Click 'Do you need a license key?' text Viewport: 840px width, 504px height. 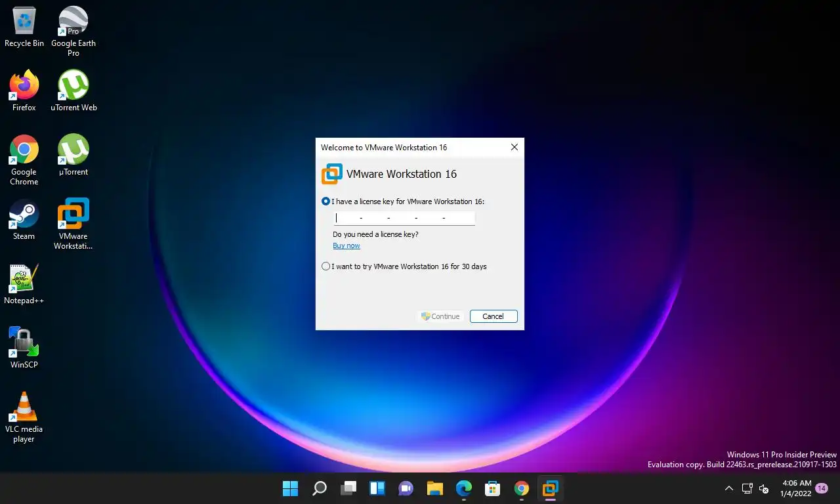(375, 234)
